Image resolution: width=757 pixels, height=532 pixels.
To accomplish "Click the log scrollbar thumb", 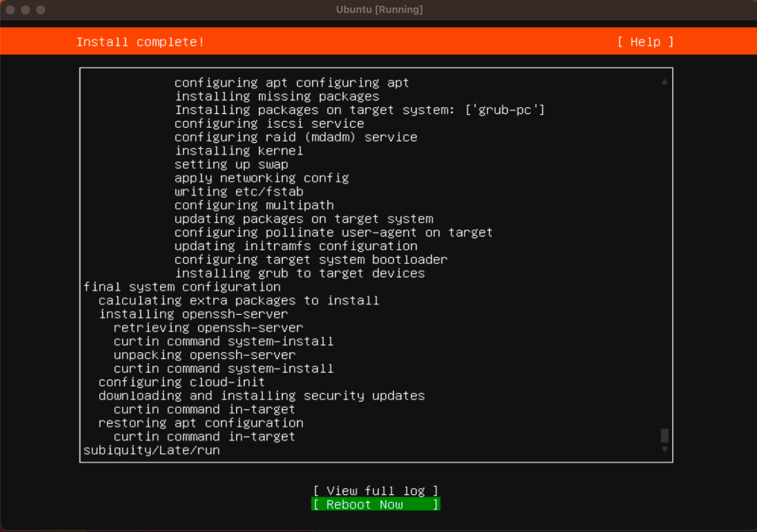I will 664,435.
